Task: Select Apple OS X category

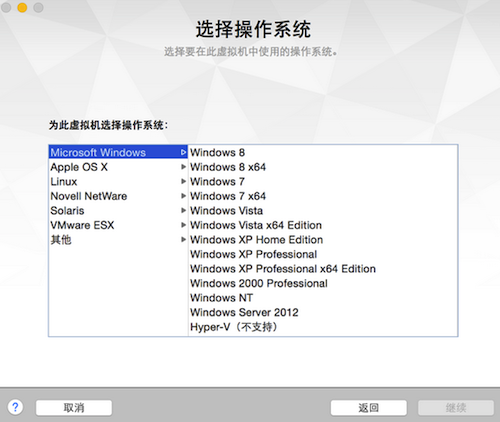Action: tap(118, 167)
